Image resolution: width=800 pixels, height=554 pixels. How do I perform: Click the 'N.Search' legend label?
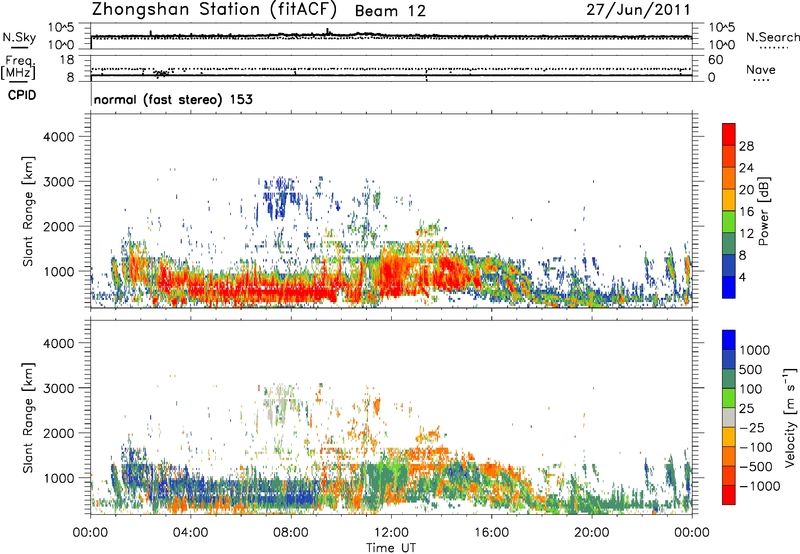tap(772, 37)
